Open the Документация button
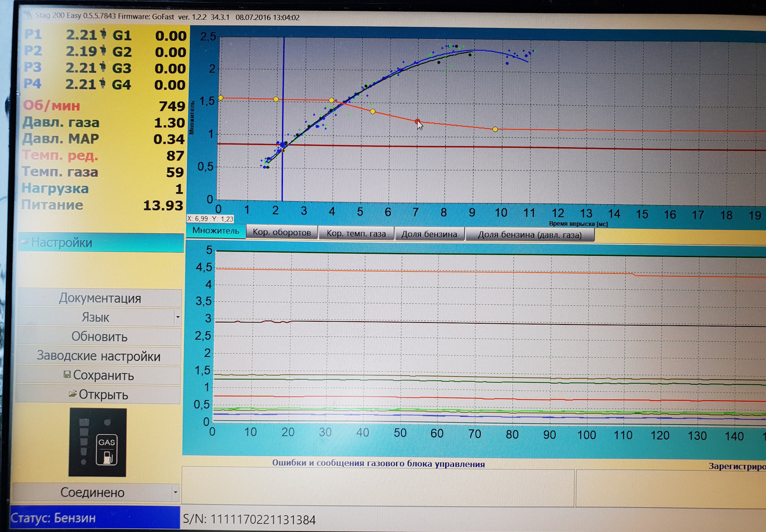The width and height of the screenshot is (766, 532). tap(100, 298)
